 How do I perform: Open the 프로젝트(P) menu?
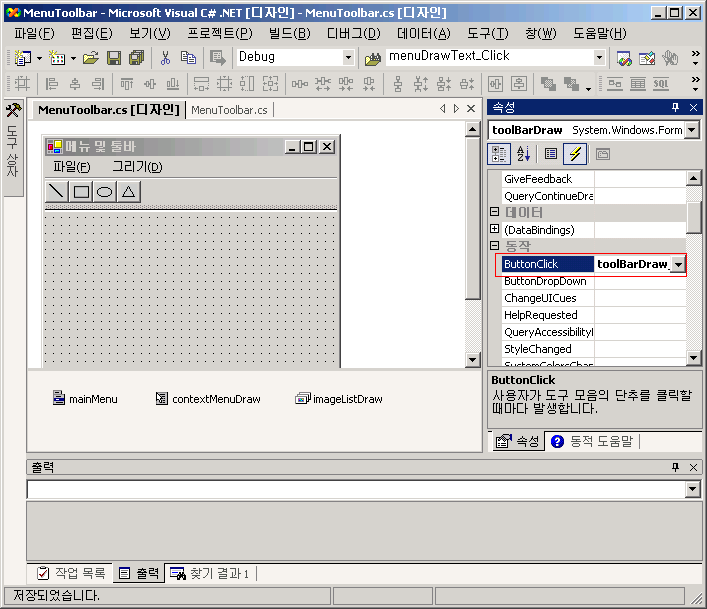pos(220,33)
